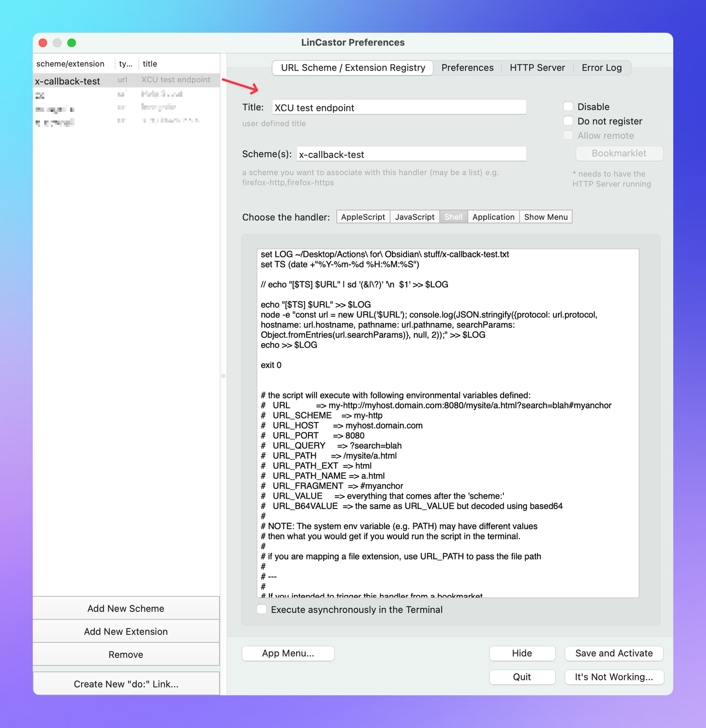Viewport: 706px width, 728px height.
Task: Select the Application handler option
Action: 493,217
